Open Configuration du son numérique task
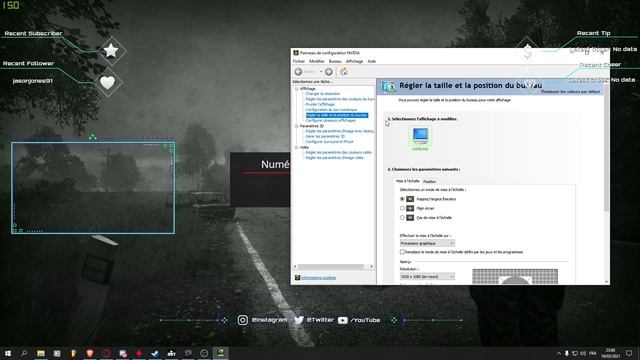This screenshot has height=360, width=640. [331, 110]
